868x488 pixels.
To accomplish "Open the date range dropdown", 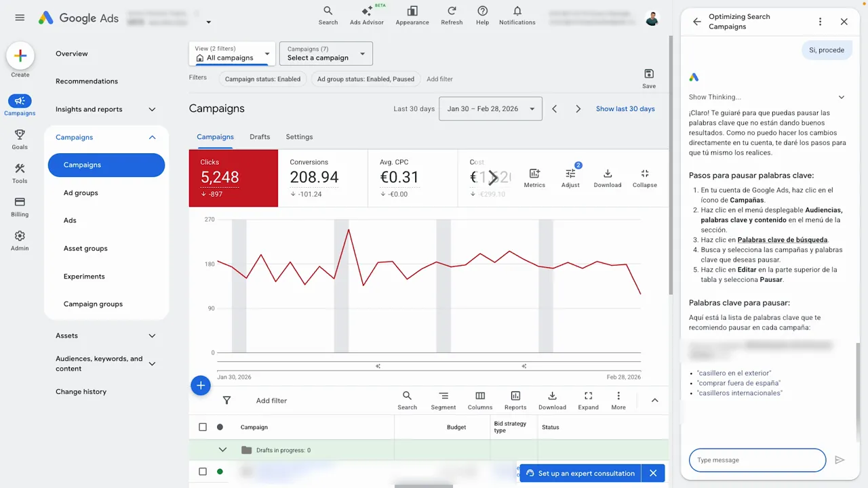I will (491, 108).
